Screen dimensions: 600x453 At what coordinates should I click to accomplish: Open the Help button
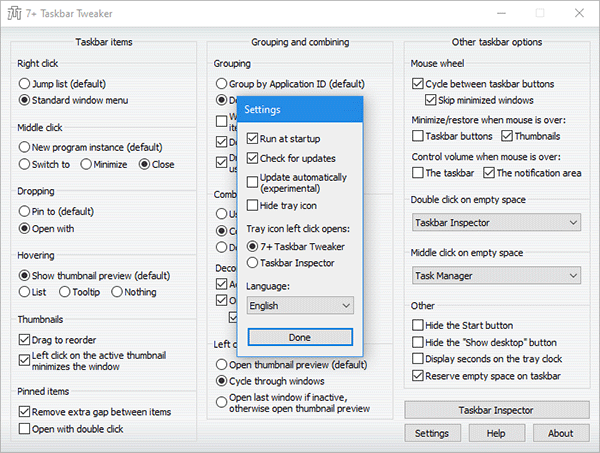[496, 433]
